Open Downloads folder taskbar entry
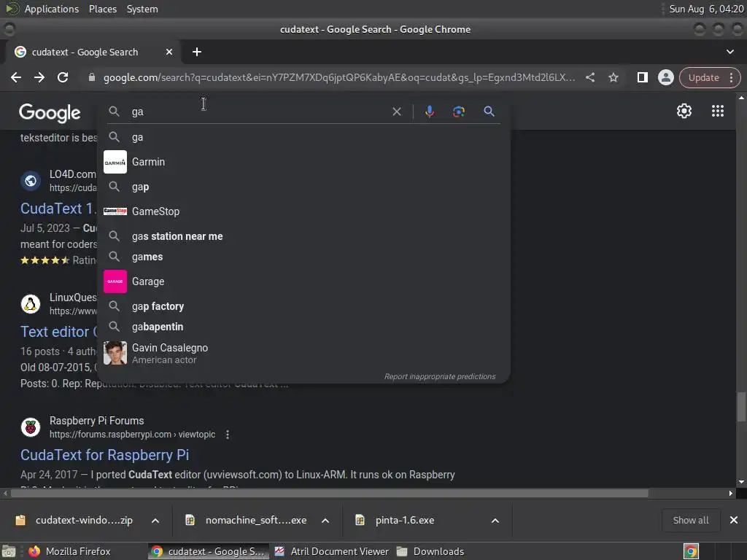Screen dimensions: 747x560 (x=431, y=551)
